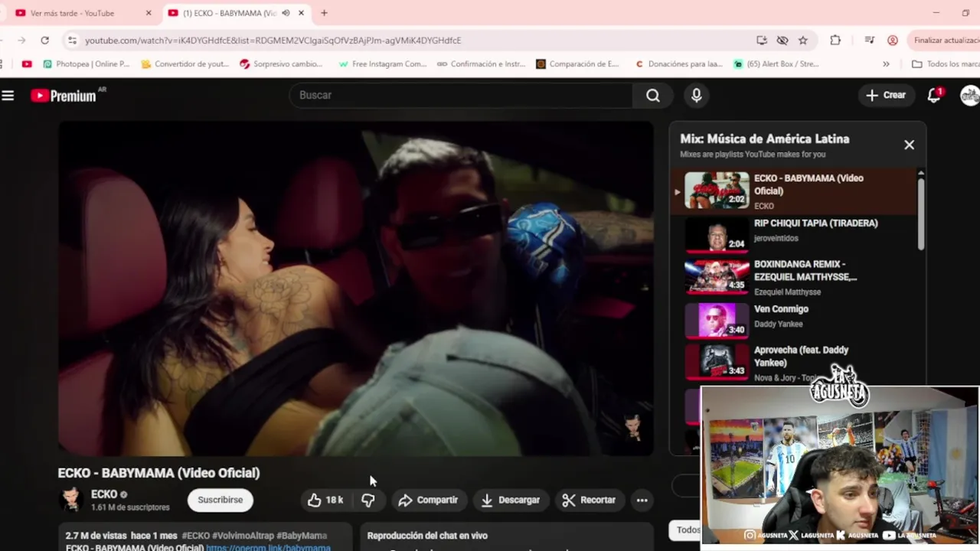This screenshot has height=551, width=980.
Task: Open the Photopea bookmark
Action: click(87, 64)
